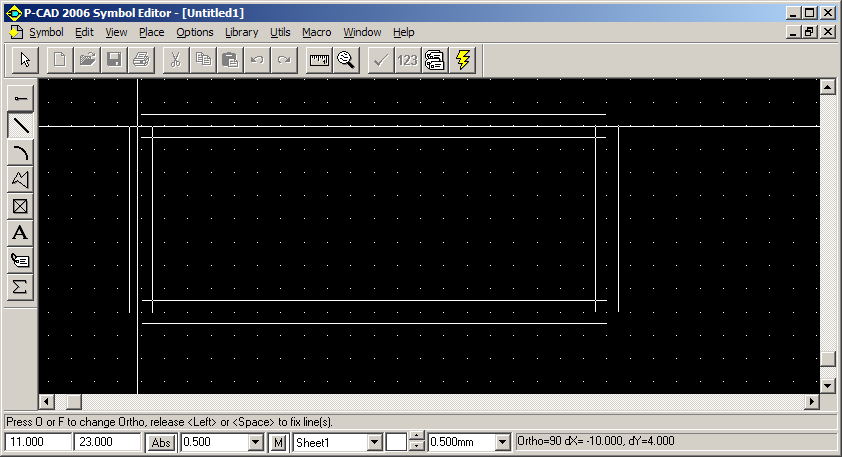This screenshot has height=457, width=842.
Task: Print using the printer icon
Action: coord(142,60)
